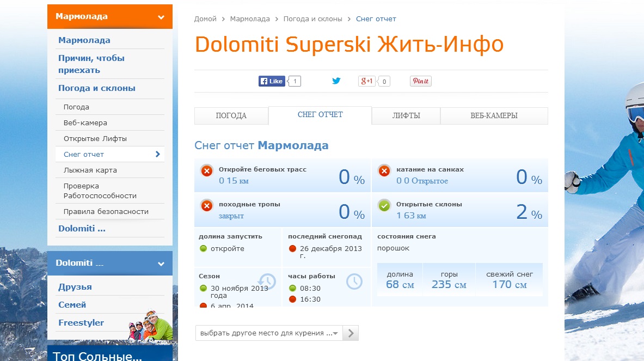Click the red X icon next to 'катание на санках'
Viewport: 644px width, 361px height.
(x=384, y=171)
